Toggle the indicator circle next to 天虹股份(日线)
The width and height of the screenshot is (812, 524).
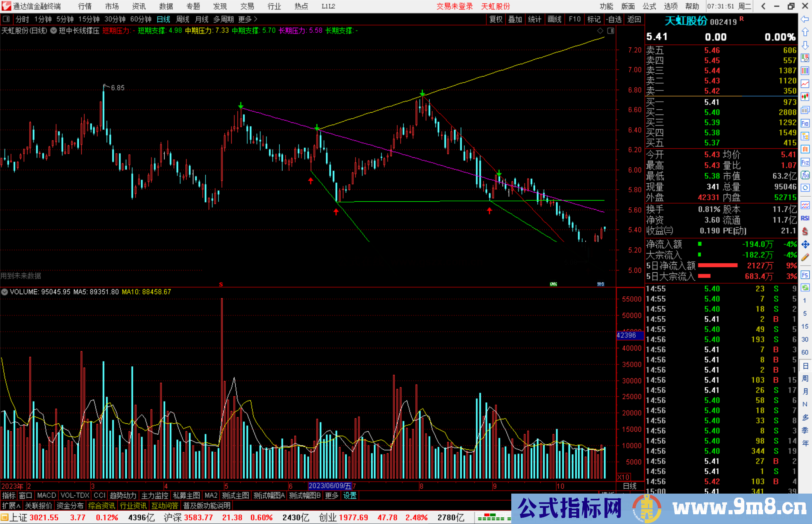(53, 30)
